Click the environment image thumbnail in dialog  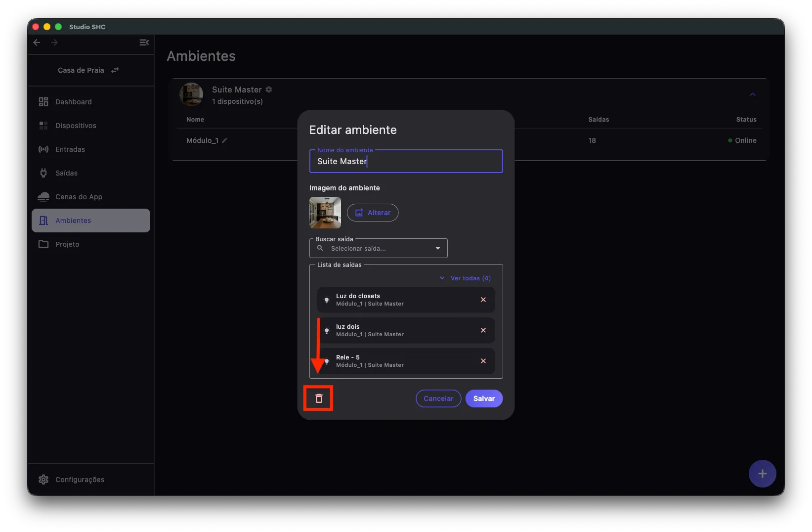coord(325,213)
